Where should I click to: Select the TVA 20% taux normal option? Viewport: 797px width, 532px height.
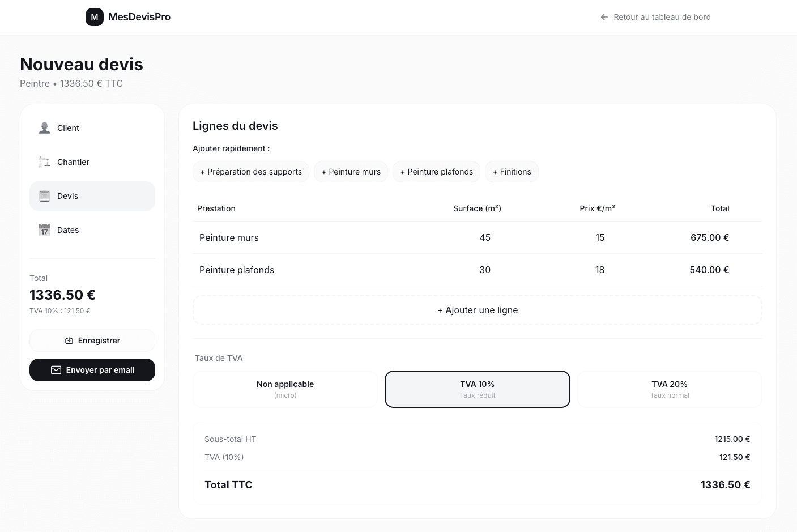pos(670,389)
